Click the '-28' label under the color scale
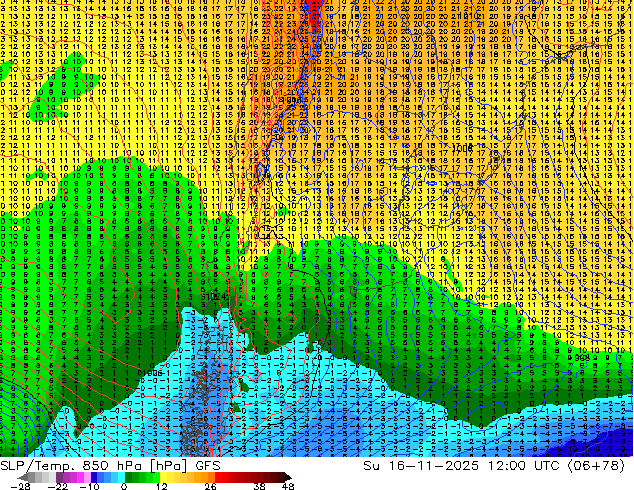 point(20,486)
